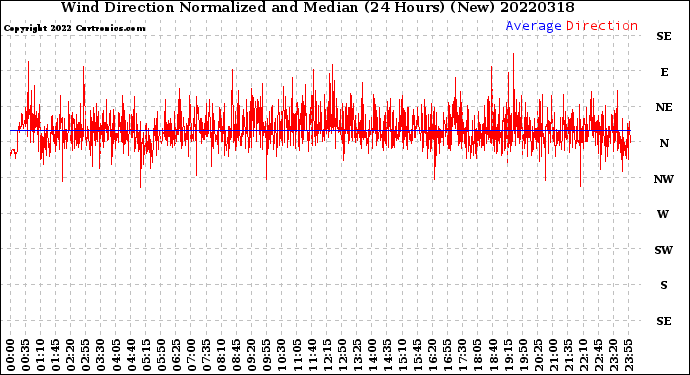Image resolution: width=690 pixels, height=375 pixels.
Task: Select the 05:15 time axis label
Action: (146, 355)
